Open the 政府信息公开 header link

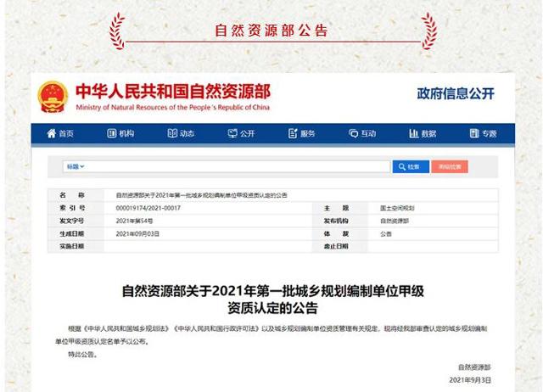point(456,93)
